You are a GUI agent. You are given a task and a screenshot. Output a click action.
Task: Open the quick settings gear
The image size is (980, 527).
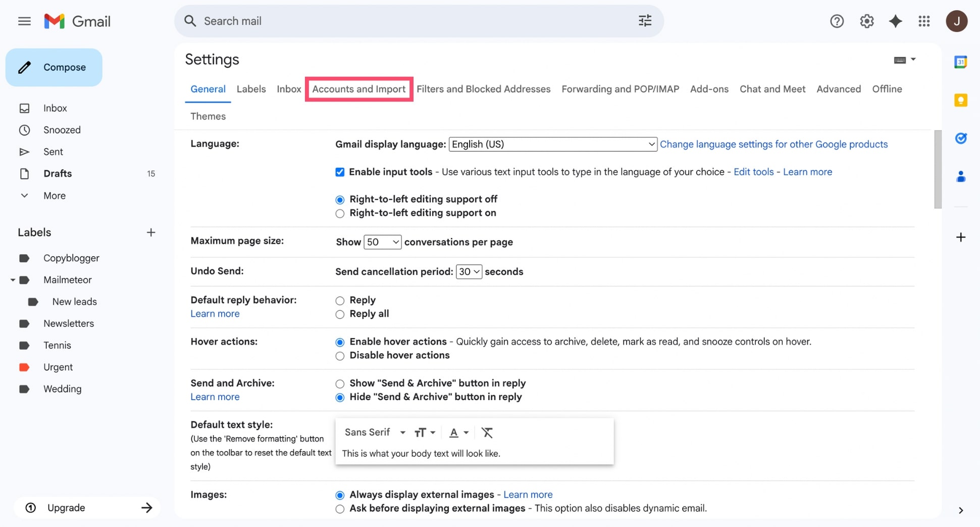click(x=866, y=21)
